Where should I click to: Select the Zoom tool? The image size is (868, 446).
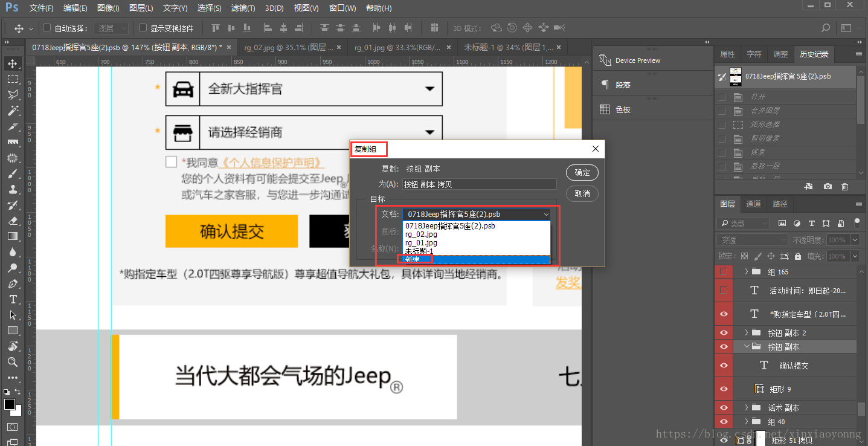(13, 362)
